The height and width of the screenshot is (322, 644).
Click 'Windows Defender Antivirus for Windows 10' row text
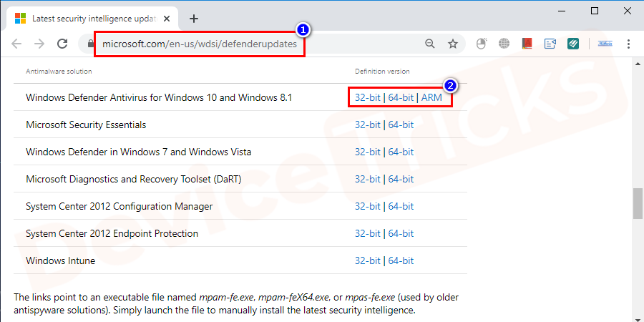click(x=159, y=98)
